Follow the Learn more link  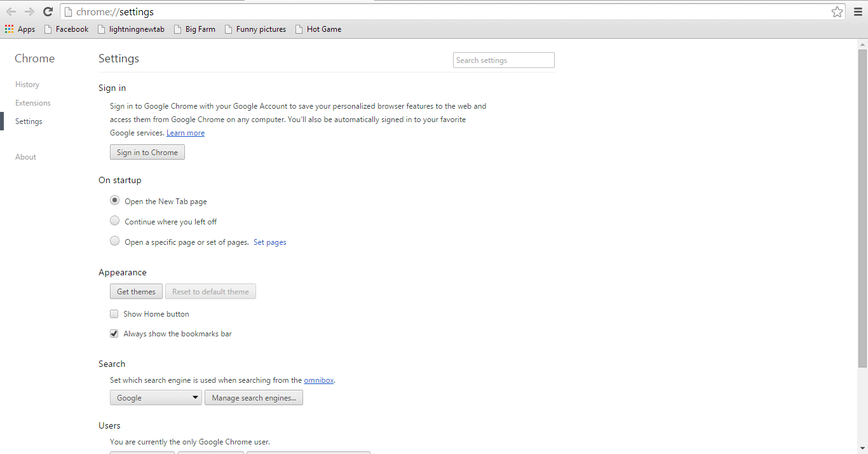[x=186, y=133]
